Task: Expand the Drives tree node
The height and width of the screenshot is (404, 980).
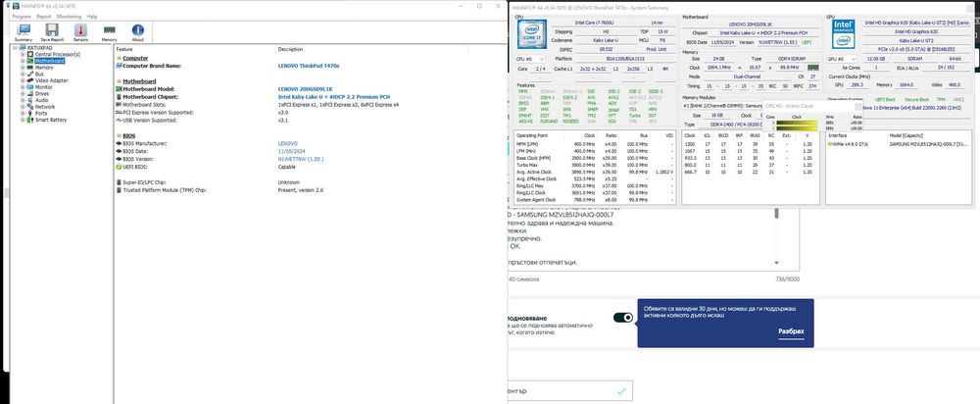Action: click(x=23, y=94)
